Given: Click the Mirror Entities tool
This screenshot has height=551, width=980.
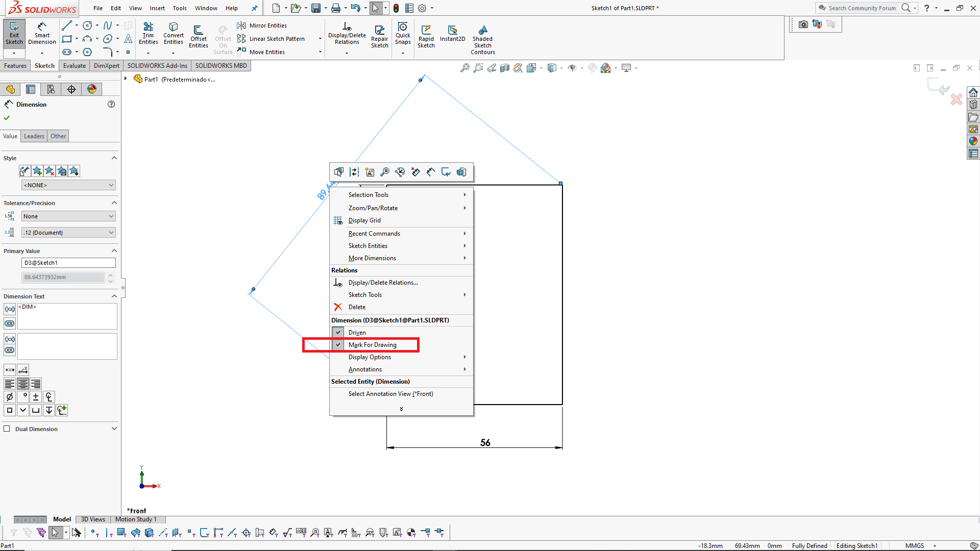Looking at the screenshot, I should [262, 26].
